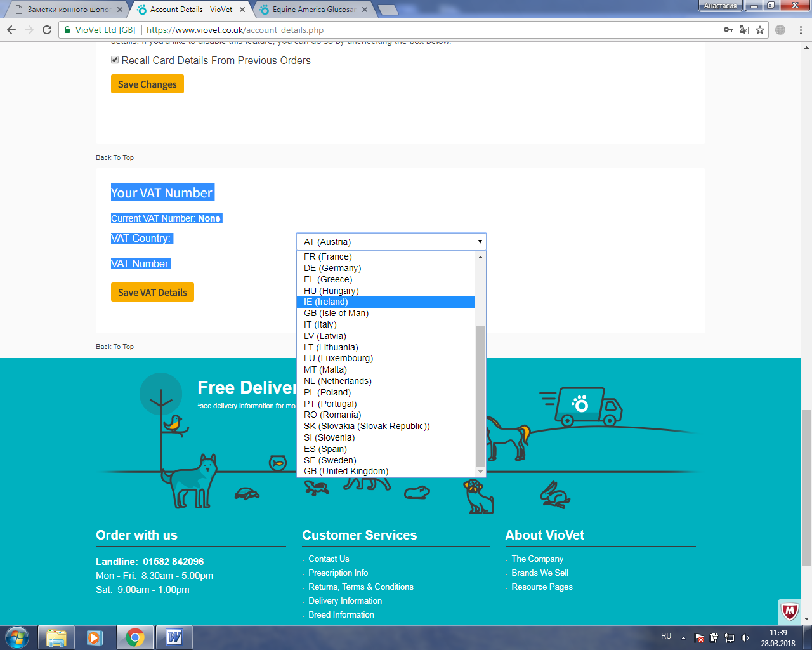Open the volume control in system tray
The width and height of the screenshot is (812, 650).
pyautogui.click(x=745, y=638)
